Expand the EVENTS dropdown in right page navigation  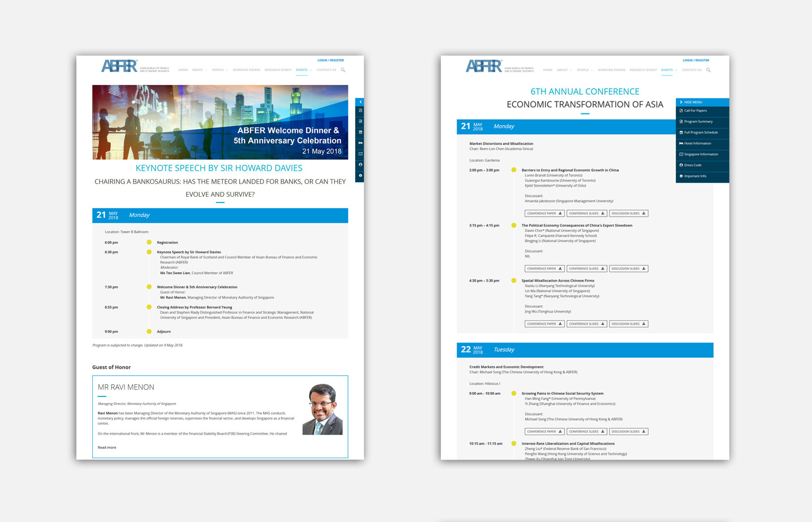point(669,70)
